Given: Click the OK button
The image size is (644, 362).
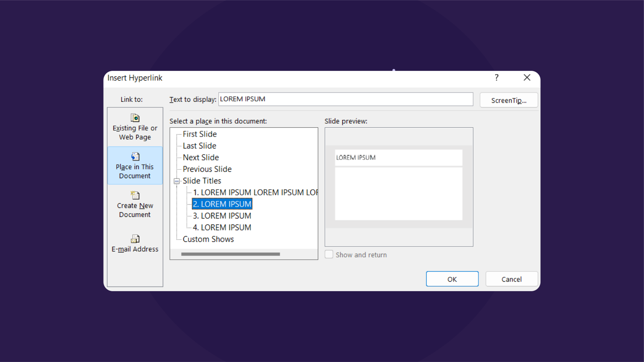Looking at the screenshot, I should [452, 279].
